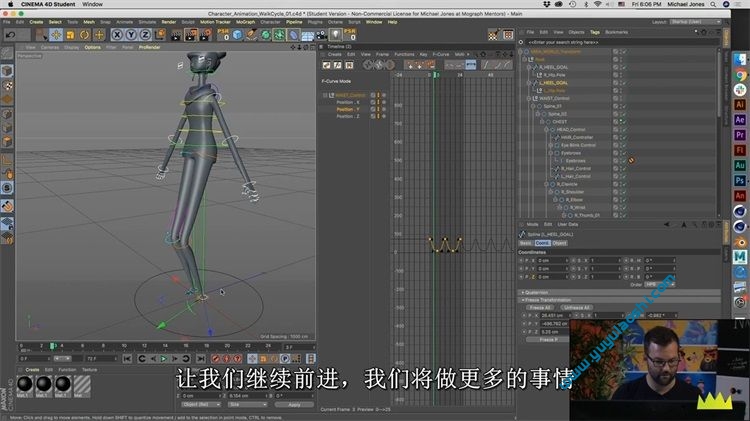This screenshot has height=421, width=750.
Task: Click the Undo arrow in the toolbar
Action: [x=11, y=35]
